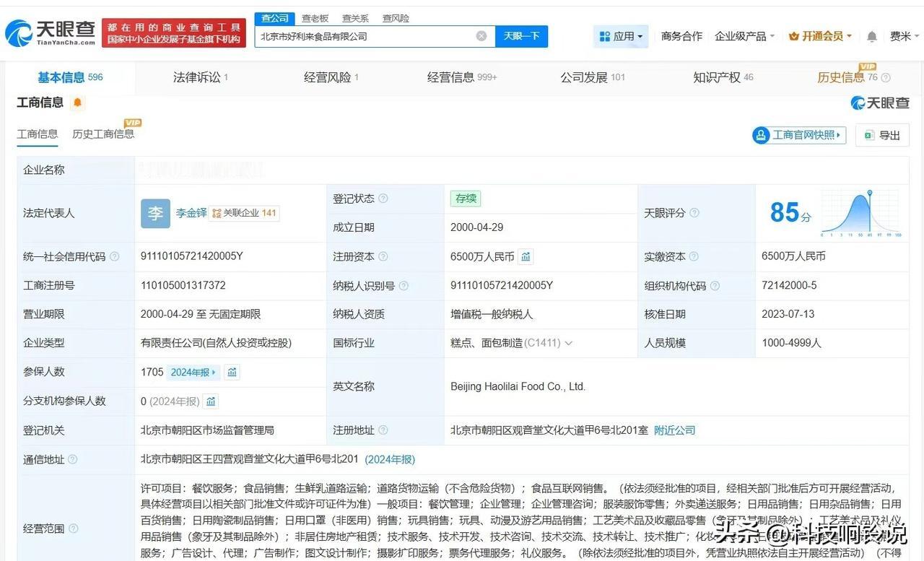Expand the 糕点、面包制造 industry chevron
This screenshot has width=924, height=561.
pos(569,343)
